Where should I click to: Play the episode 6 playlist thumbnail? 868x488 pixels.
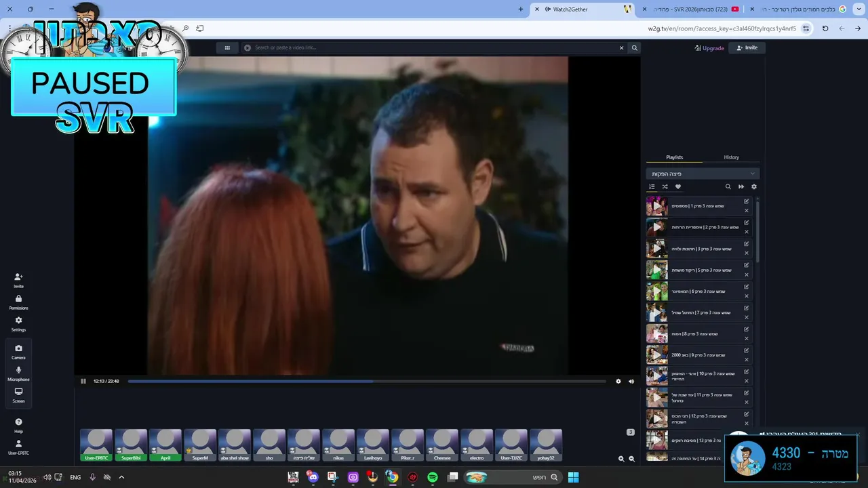656,291
